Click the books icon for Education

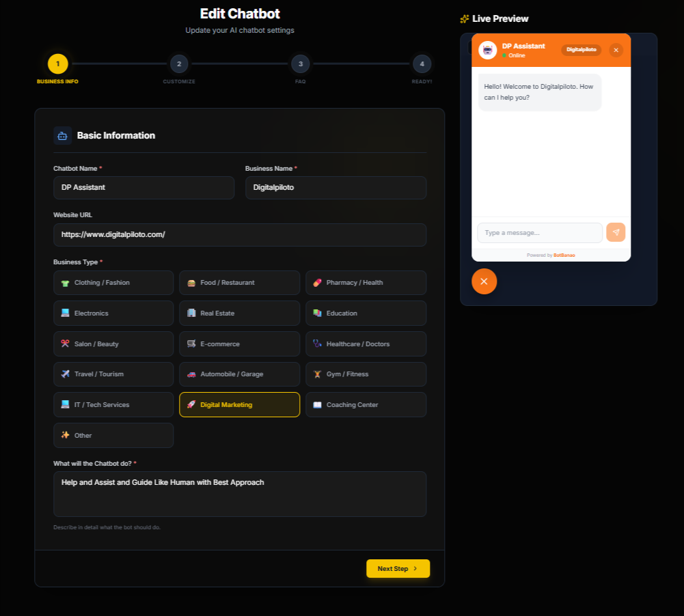pos(317,313)
